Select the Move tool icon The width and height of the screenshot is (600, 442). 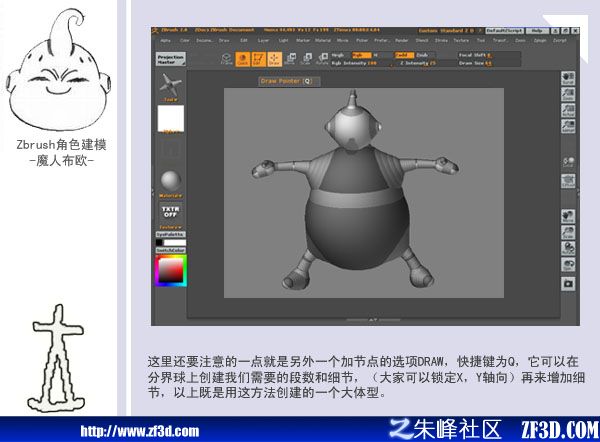[x=290, y=59]
